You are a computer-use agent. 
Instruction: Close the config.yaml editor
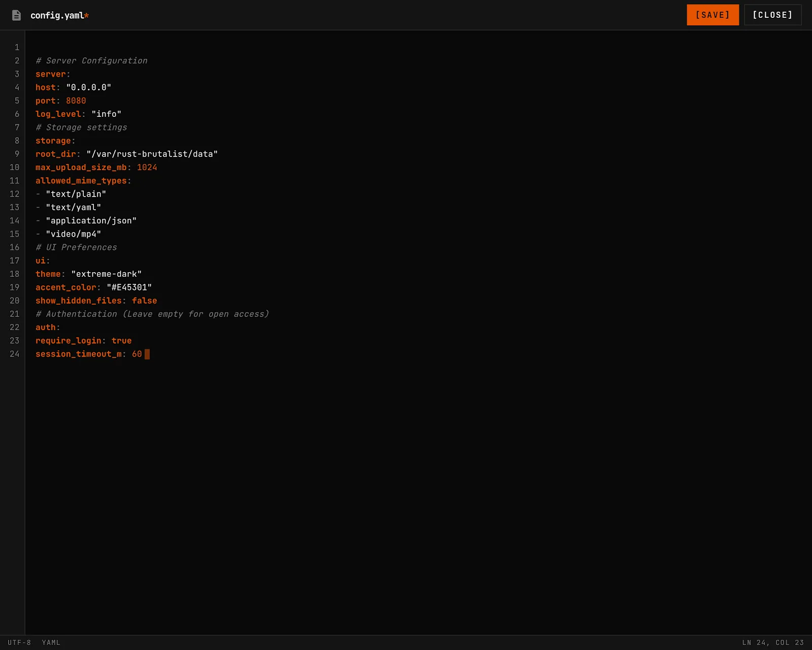point(772,15)
